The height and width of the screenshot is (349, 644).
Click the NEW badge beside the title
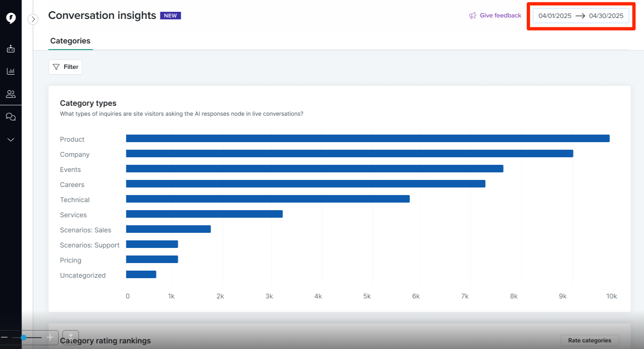click(x=171, y=16)
